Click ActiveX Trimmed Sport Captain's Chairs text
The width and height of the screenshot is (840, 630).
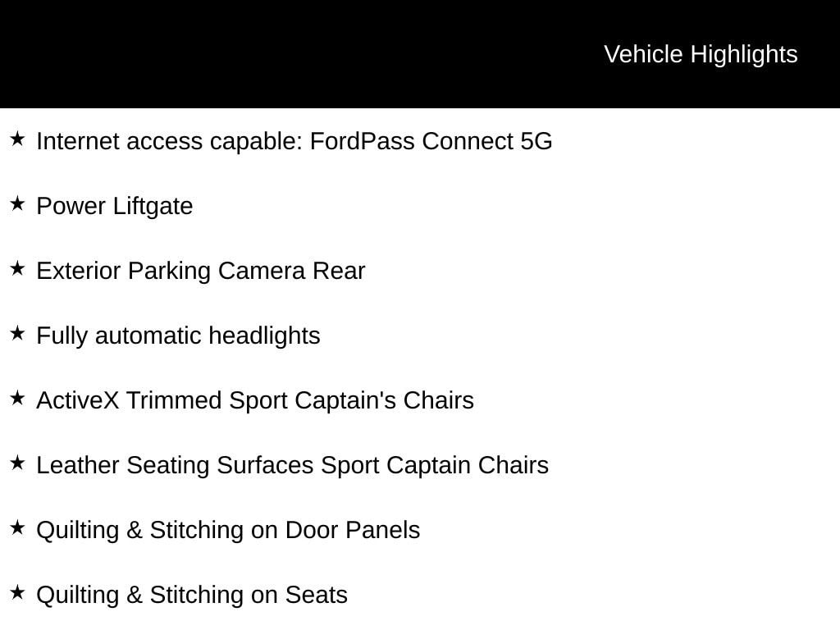pyautogui.click(x=255, y=400)
